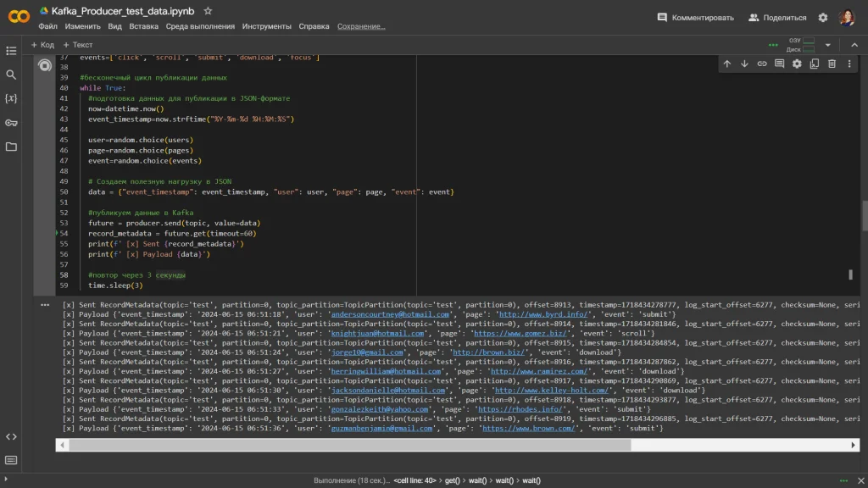The height and width of the screenshot is (488, 868).
Task: Open more cell actions menu
Action: (x=849, y=64)
